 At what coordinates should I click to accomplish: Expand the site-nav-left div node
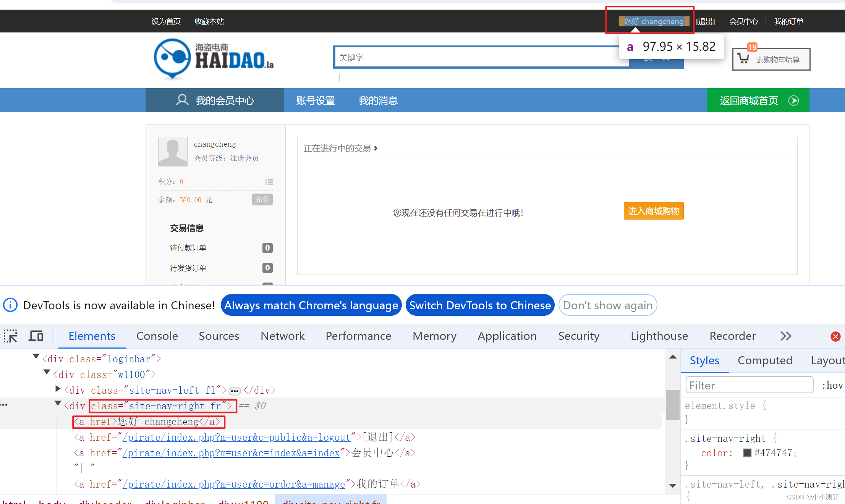pyautogui.click(x=58, y=388)
